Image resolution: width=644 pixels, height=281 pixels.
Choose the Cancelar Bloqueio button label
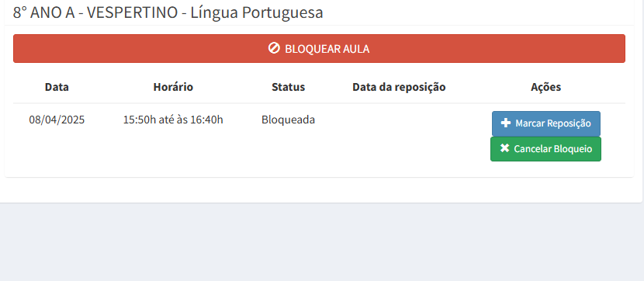pyautogui.click(x=553, y=149)
